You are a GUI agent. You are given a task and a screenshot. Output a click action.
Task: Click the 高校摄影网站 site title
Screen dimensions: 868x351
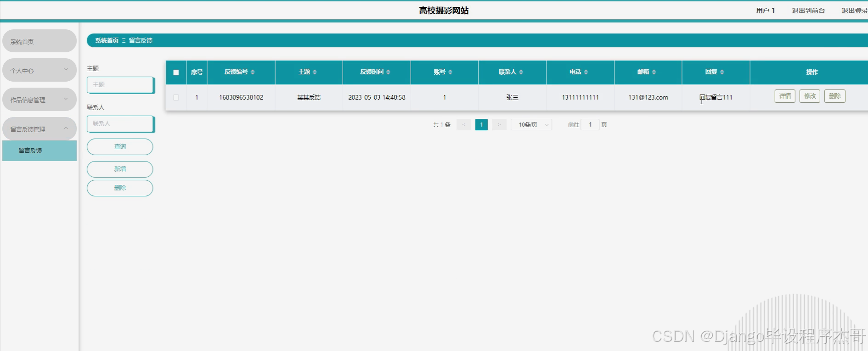click(x=444, y=11)
